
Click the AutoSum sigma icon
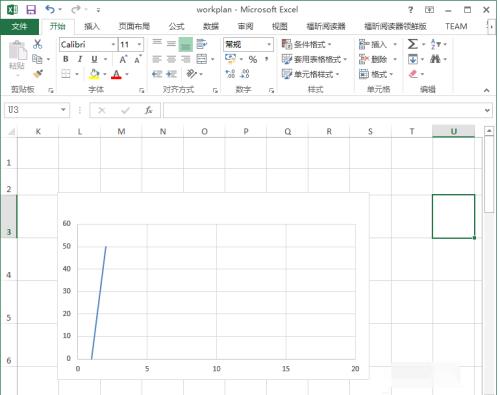click(x=413, y=44)
